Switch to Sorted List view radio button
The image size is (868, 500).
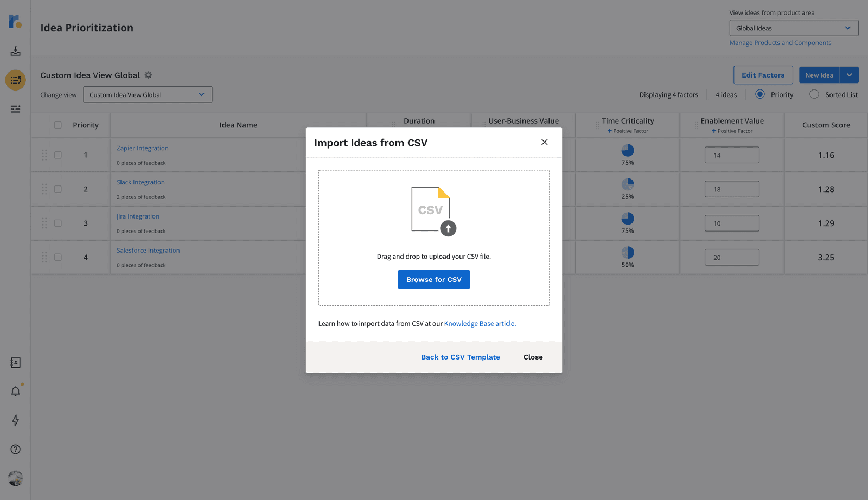[x=814, y=94]
